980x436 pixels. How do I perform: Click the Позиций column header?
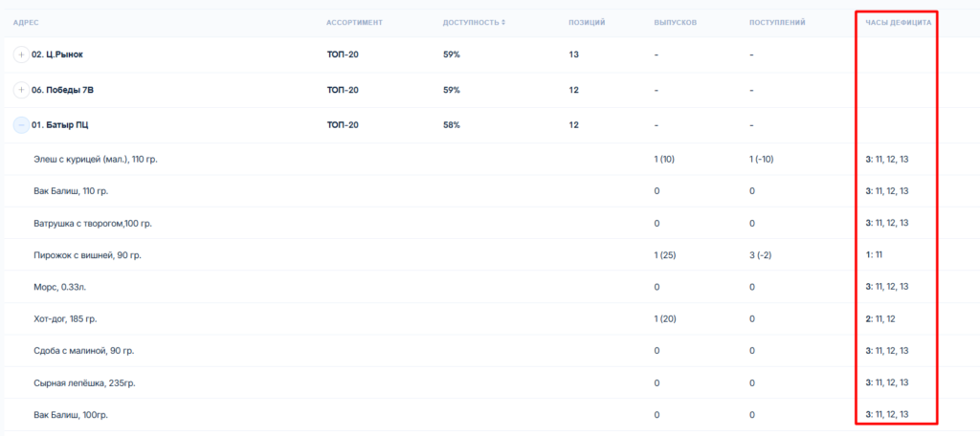(586, 22)
